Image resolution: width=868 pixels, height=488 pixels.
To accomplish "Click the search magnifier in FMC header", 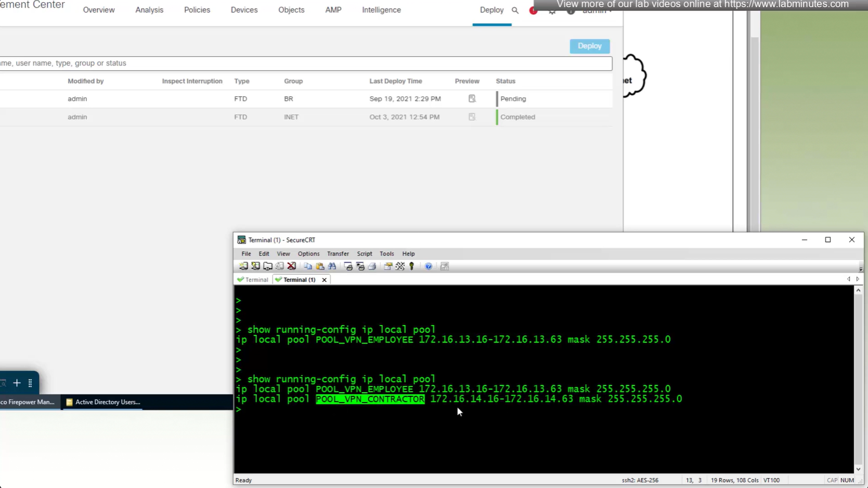I will click(x=515, y=10).
